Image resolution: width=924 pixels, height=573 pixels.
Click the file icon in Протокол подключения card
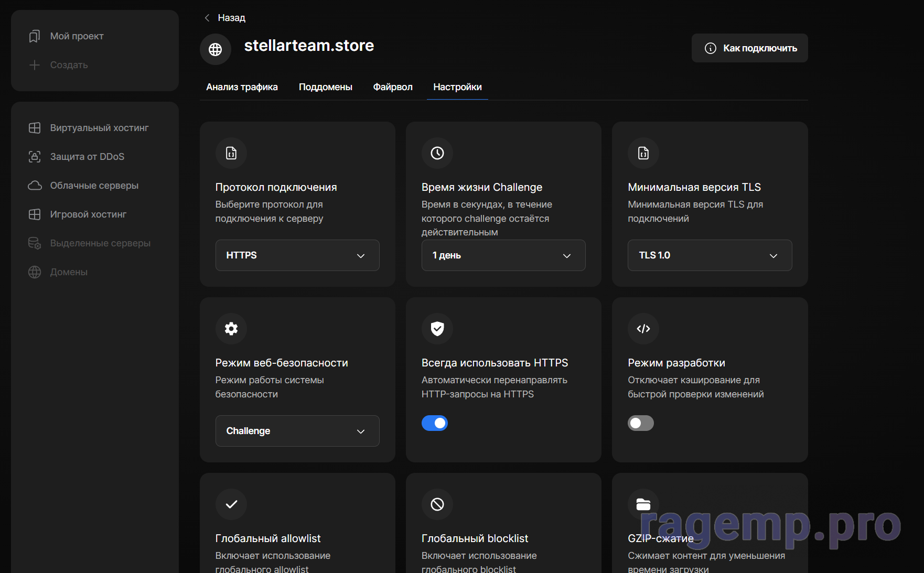231,153
